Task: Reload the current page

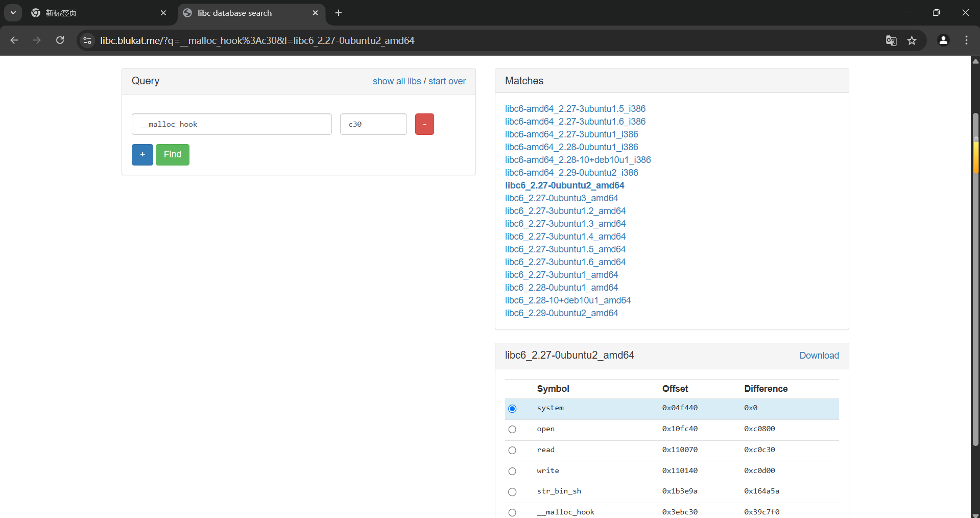Action: [60, 40]
